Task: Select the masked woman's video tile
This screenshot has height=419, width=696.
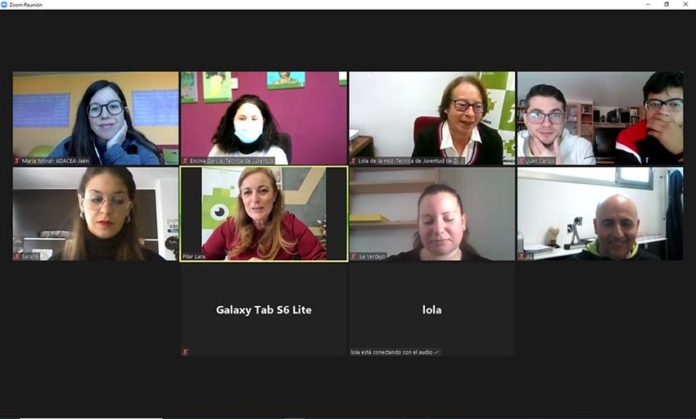Action: [x=264, y=119]
